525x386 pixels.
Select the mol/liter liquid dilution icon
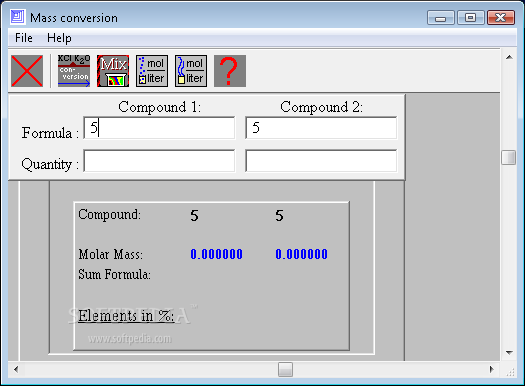pos(191,71)
